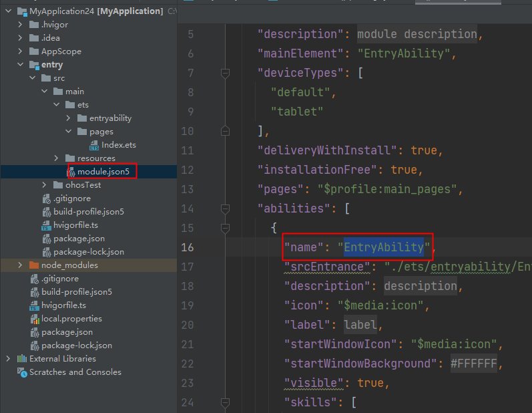Select local.properties file
532x413 pixels.
pos(71,319)
